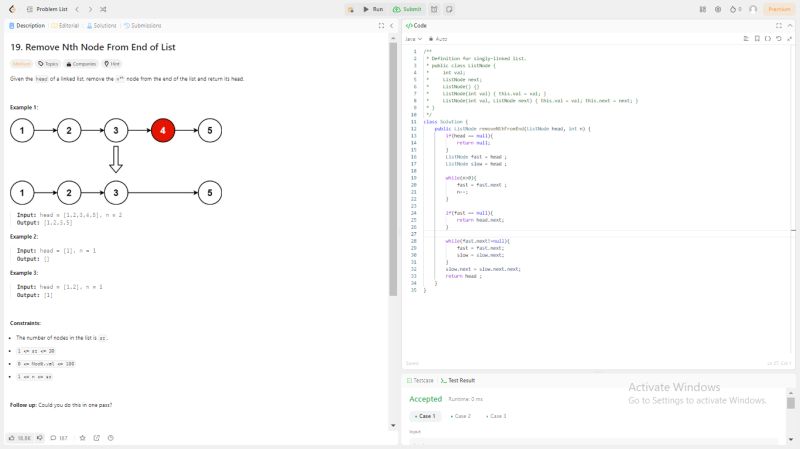This screenshot has height=449, width=800.
Task: Click the 'Constraints:' heading
Action: (x=26, y=323)
